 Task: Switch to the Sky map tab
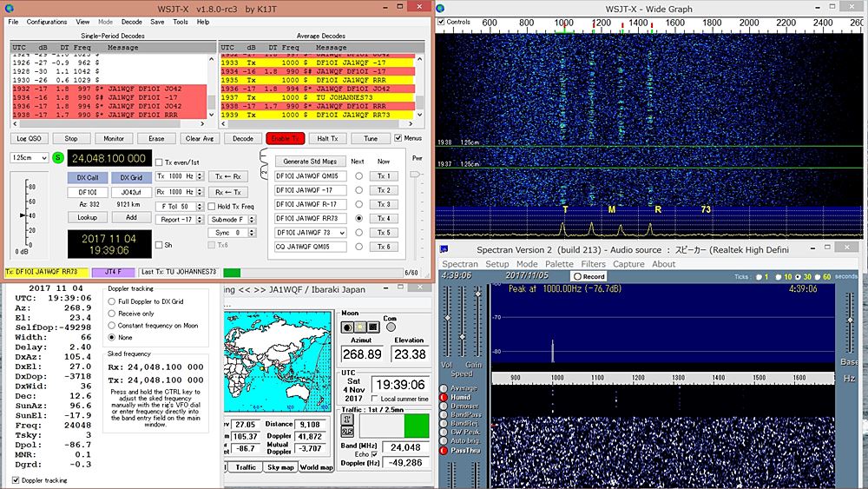(x=280, y=467)
